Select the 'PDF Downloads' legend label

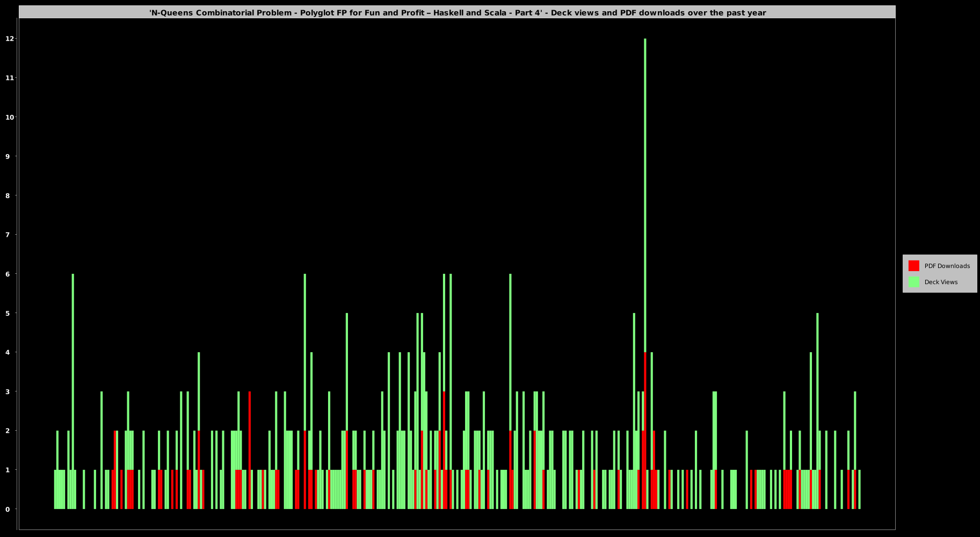pos(947,266)
